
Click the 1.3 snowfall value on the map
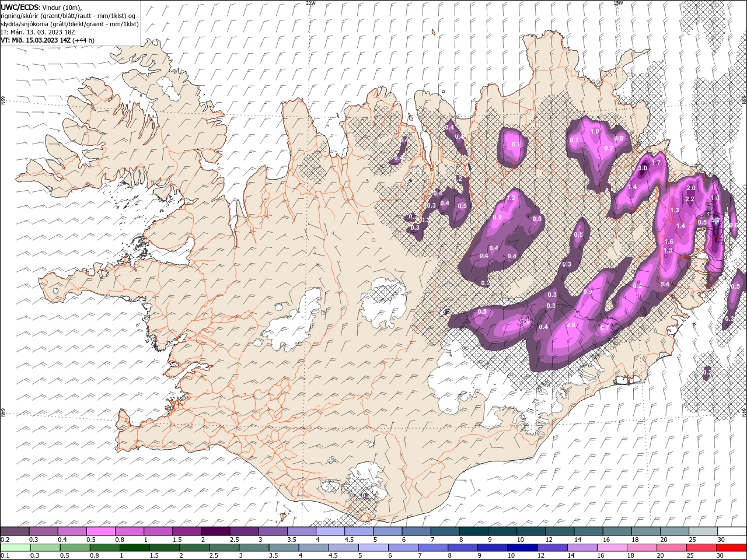tap(675, 210)
